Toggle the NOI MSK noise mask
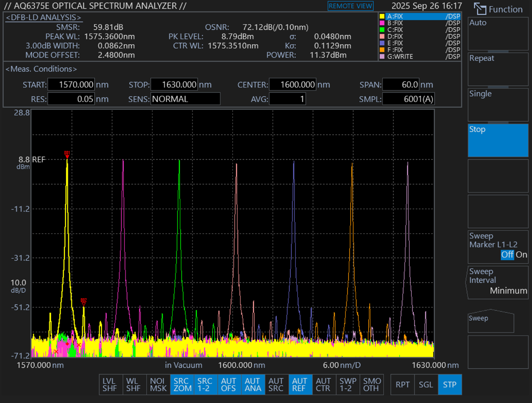532x403 pixels. [x=158, y=384]
